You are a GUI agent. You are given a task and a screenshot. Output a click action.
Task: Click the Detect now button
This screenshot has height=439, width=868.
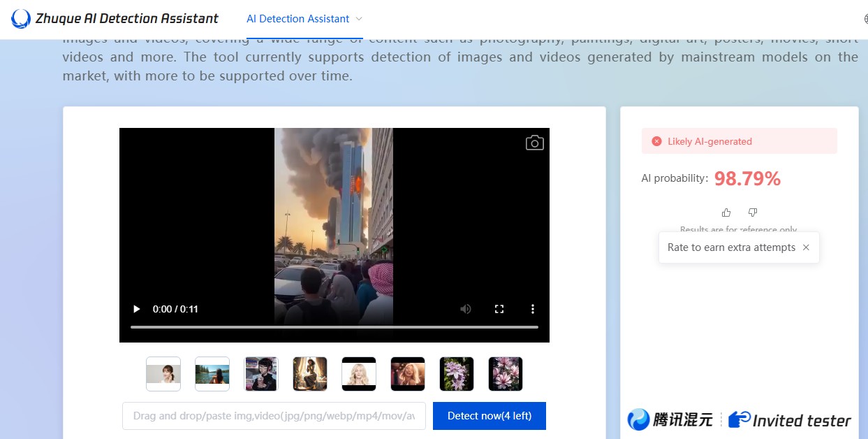pos(489,416)
